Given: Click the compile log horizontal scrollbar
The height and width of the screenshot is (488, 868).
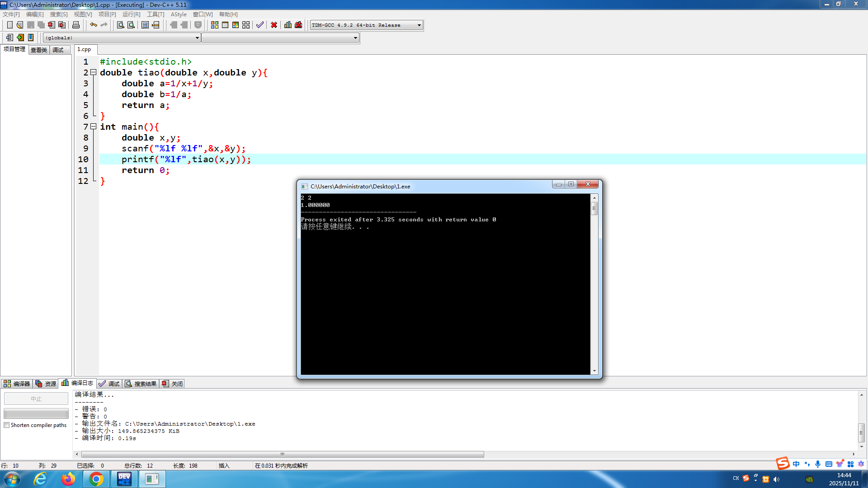Looking at the screenshot, I should (283, 454).
